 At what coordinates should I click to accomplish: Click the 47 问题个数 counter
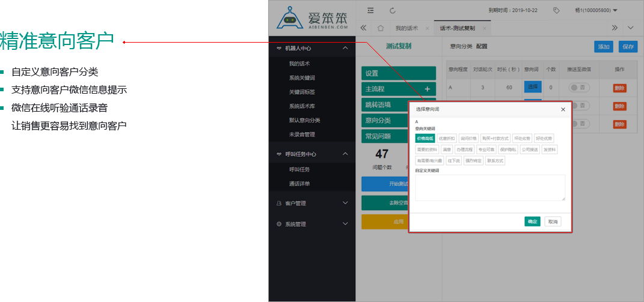click(x=382, y=159)
